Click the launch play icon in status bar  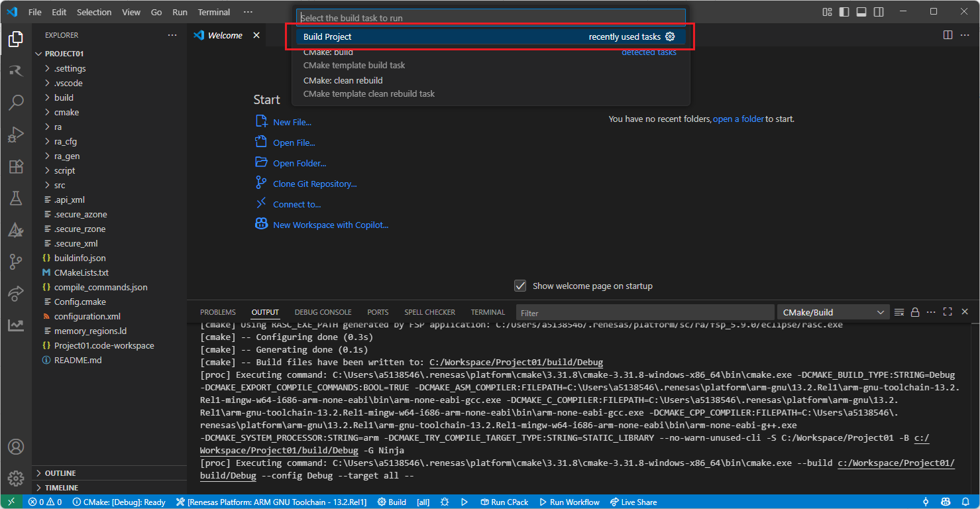coord(464,502)
